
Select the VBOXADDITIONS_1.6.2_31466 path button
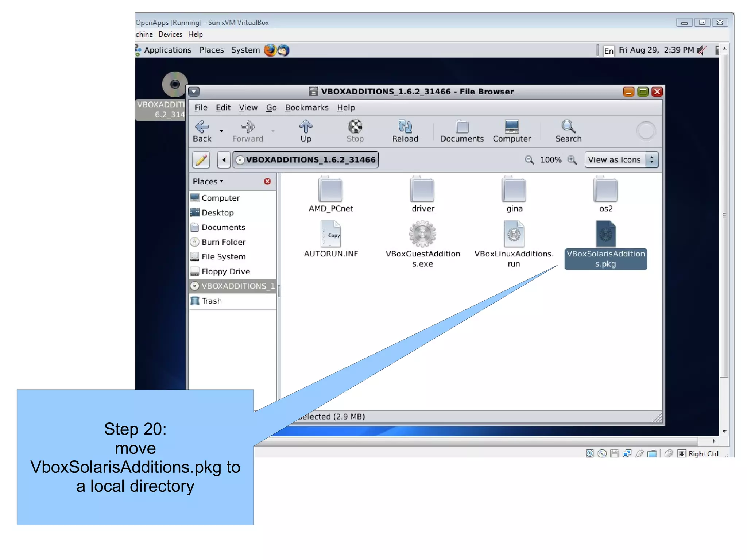tap(306, 160)
